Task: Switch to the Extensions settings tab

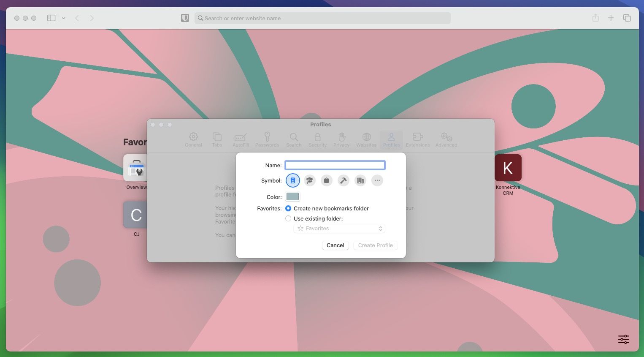Action: point(417,139)
